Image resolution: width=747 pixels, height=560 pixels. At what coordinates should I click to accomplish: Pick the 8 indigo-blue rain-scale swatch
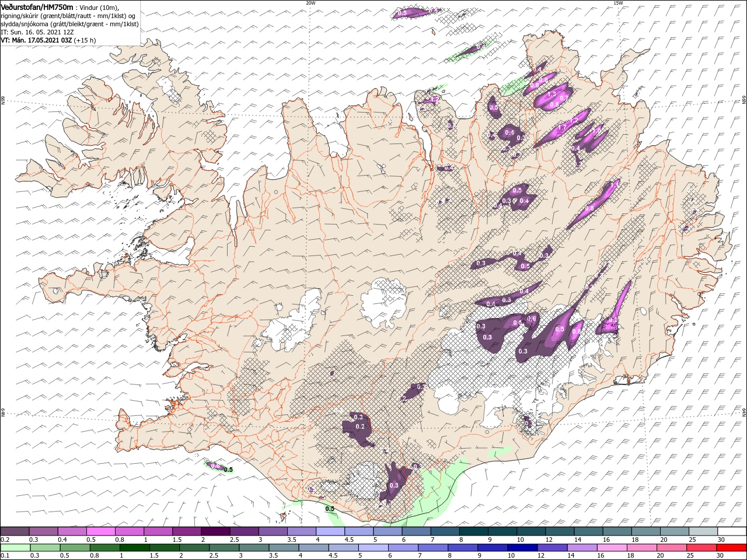pyautogui.click(x=463, y=548)
